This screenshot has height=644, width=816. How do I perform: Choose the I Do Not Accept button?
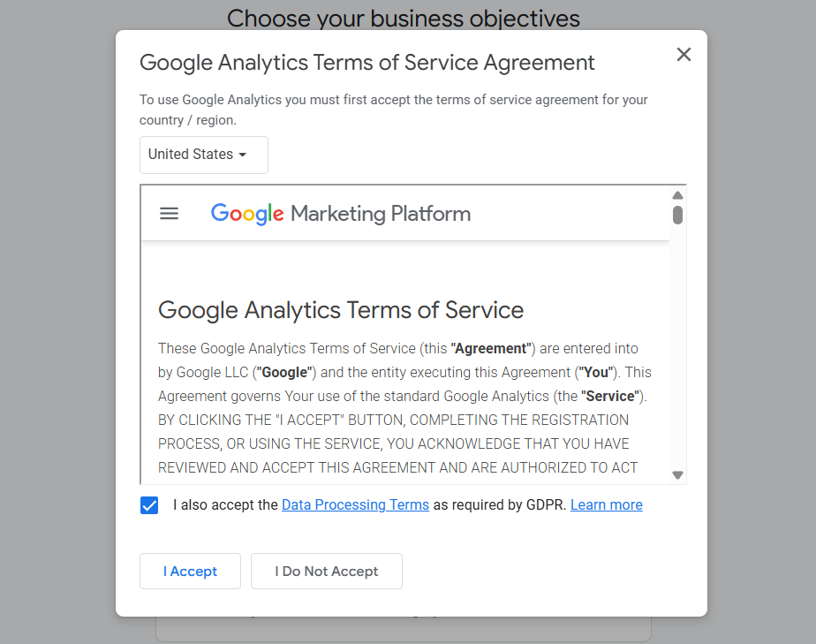326,572
